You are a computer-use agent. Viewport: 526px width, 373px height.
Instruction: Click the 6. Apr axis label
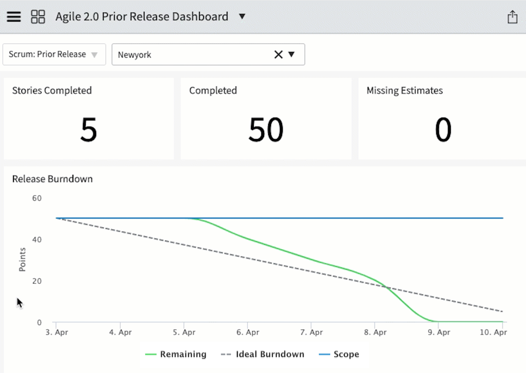coord(248,332)
